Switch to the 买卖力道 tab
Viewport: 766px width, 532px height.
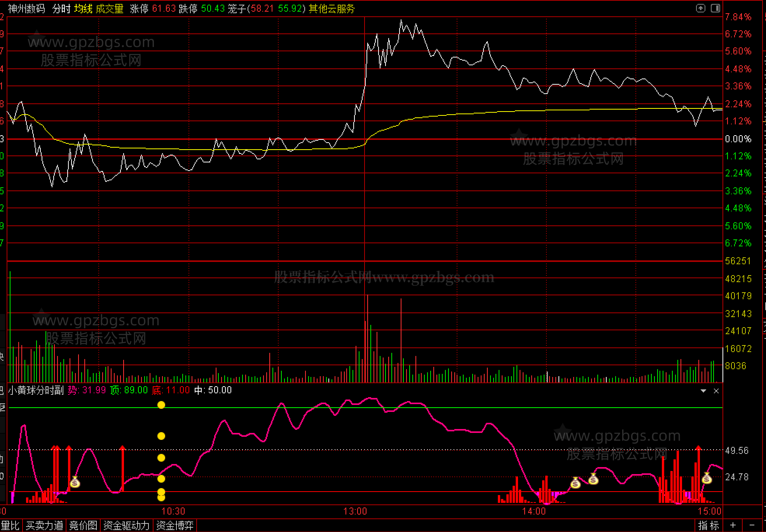(44, 526)
